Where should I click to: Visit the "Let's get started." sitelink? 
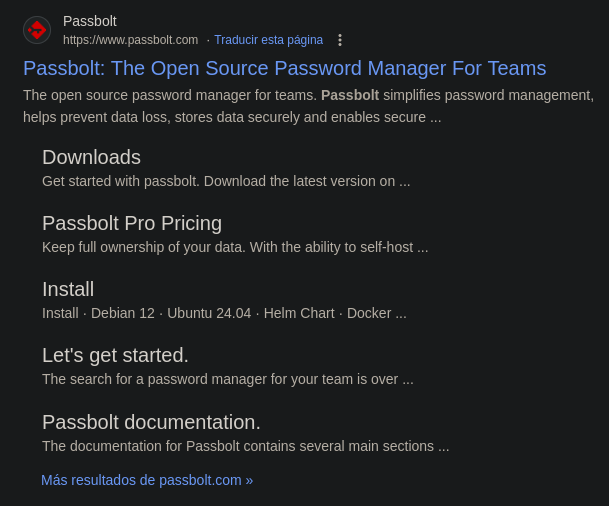[x=115, y=355]
